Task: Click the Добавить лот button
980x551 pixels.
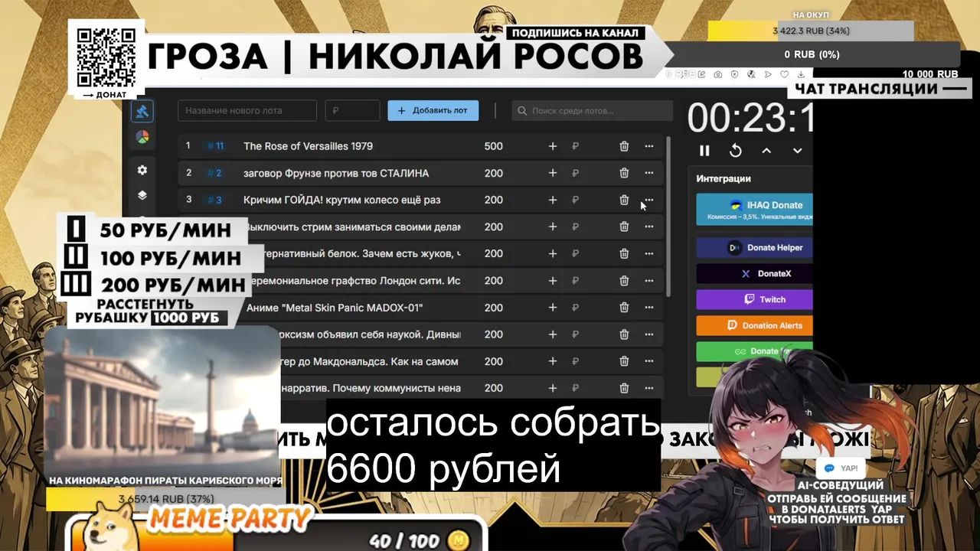Action: pos(433,110)
